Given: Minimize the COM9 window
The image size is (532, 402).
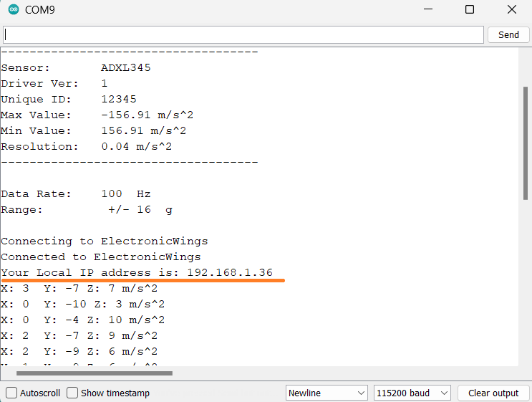Looking at the screenshot, I should (428, 9).
